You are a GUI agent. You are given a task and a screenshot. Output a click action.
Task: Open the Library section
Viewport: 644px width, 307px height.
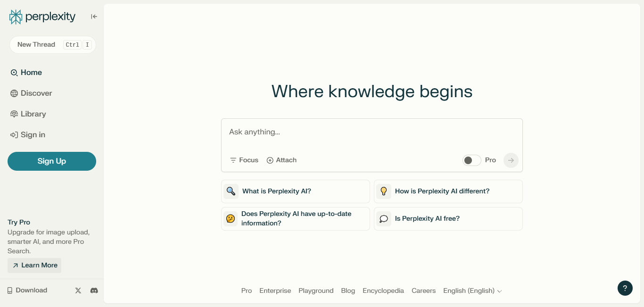coord(28,114)
